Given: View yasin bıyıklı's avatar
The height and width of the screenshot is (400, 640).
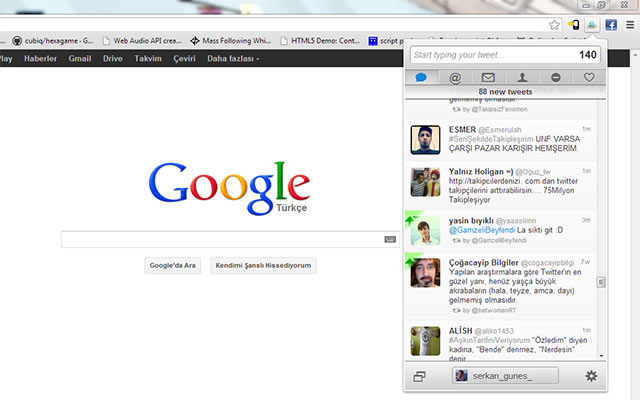Looking at the screenshot, I should pyautogui.click(x=425, y=231).
